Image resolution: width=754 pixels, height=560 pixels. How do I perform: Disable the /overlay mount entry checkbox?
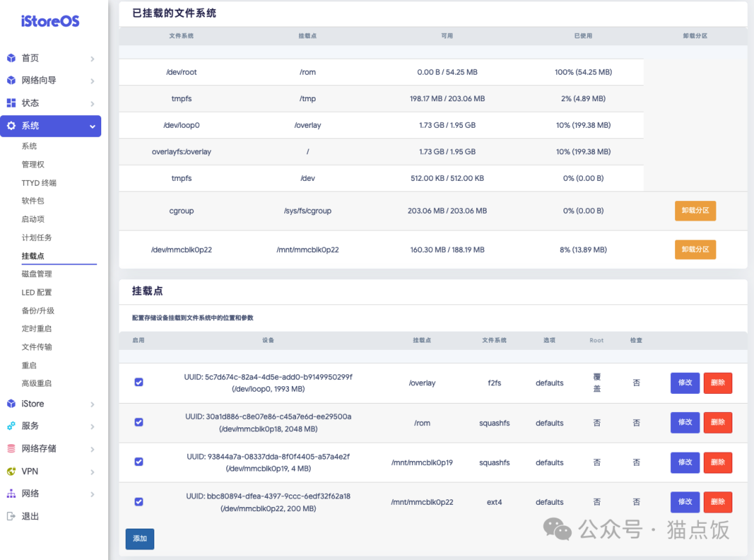tap(139, 382)
